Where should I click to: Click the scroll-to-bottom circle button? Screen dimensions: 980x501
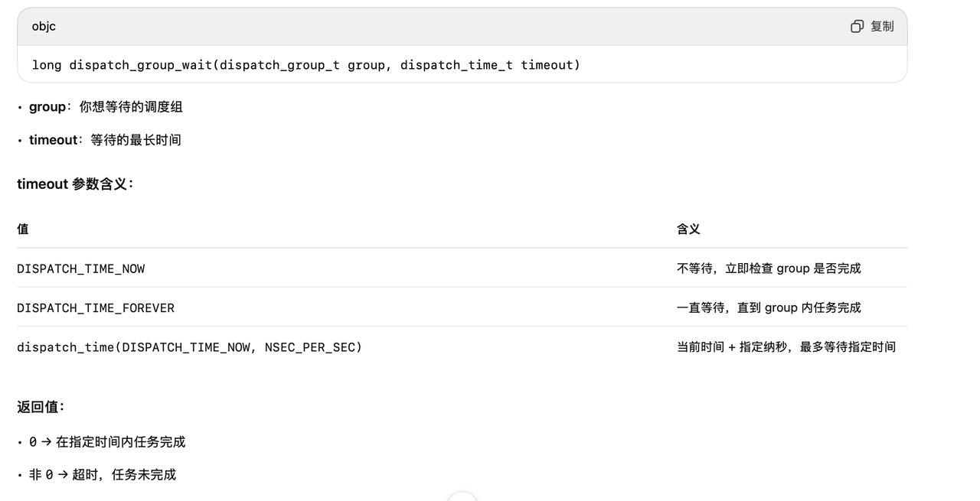(x=462, y=499)
